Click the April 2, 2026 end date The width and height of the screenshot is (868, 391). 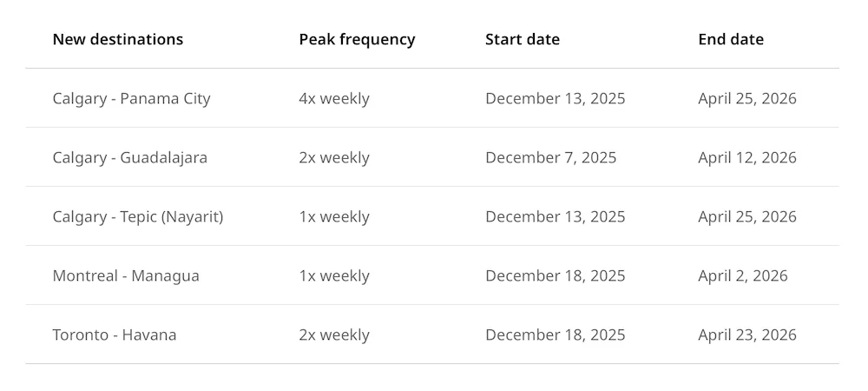[743, 275]
